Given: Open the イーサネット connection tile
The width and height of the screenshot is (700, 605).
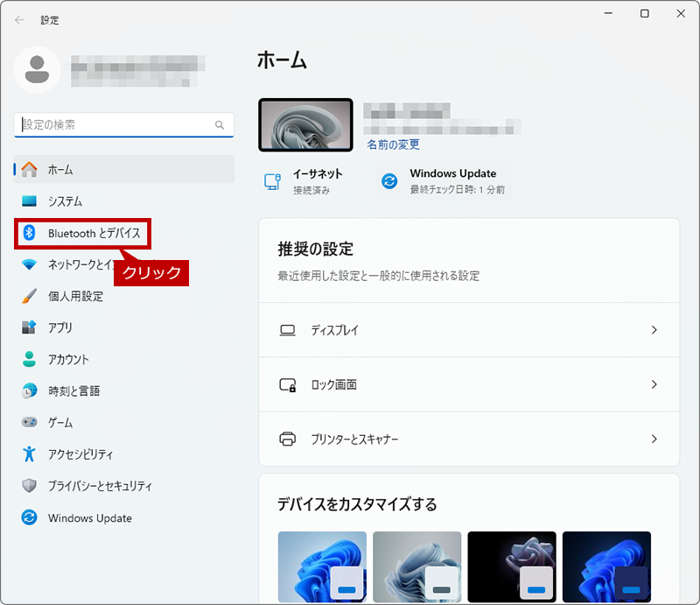Looking at the screenshot, I should (x=304, y=181).
